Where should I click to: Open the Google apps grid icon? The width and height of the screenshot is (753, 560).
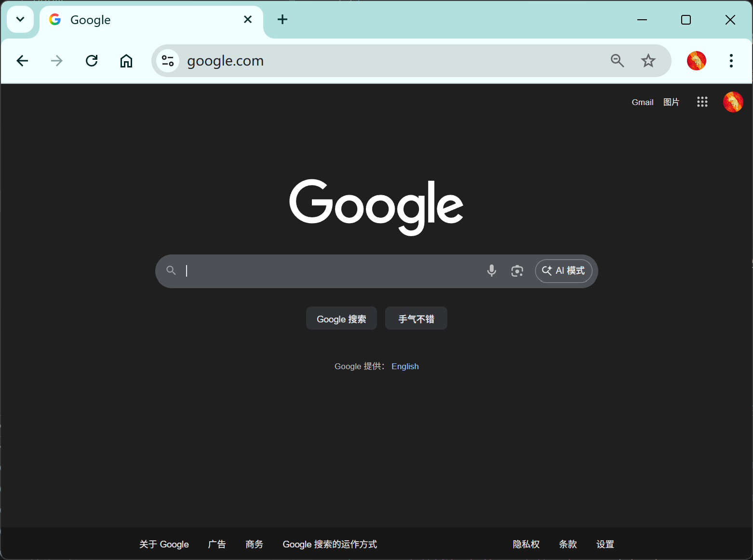[702, 102]
